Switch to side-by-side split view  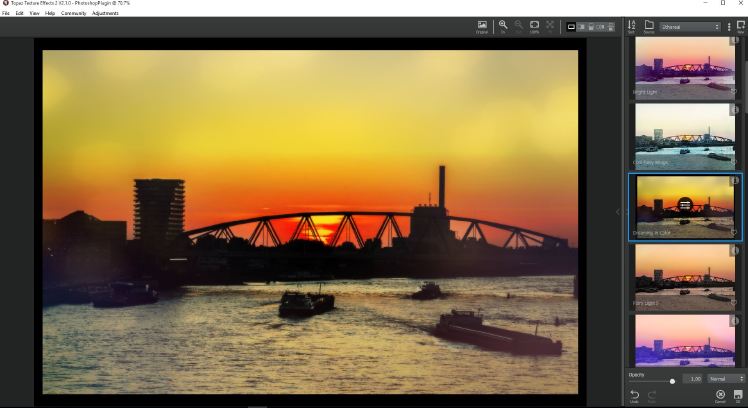pos(582,27)
